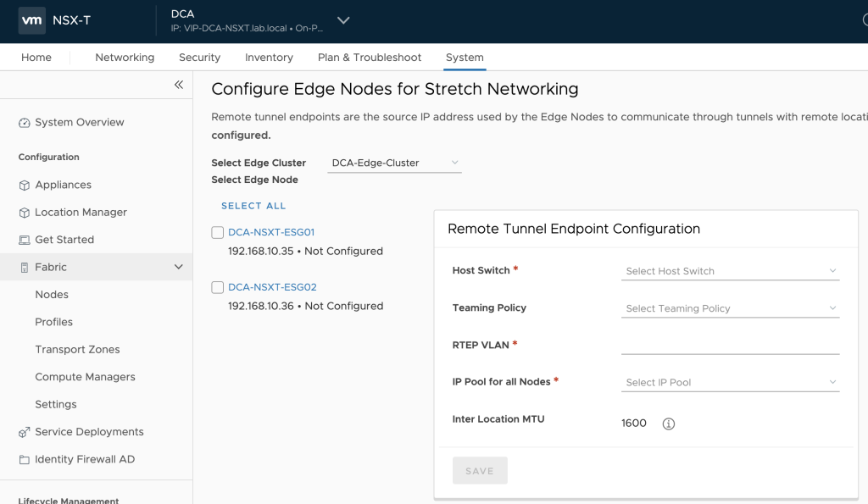868x504 pixels.
Task: Open Compute Managers under Fabric
Action: tap(86, 377)
